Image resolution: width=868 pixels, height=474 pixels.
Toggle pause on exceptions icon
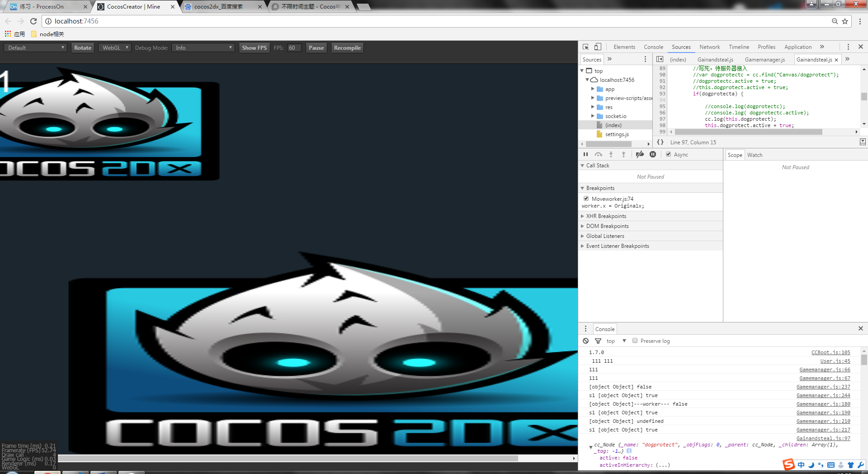coord(653,155)
